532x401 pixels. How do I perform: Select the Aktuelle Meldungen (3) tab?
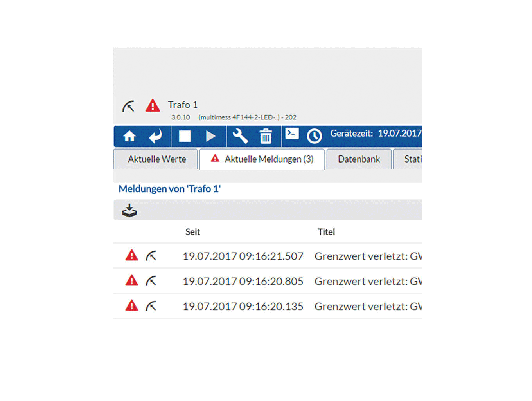[x=262, y=159]
